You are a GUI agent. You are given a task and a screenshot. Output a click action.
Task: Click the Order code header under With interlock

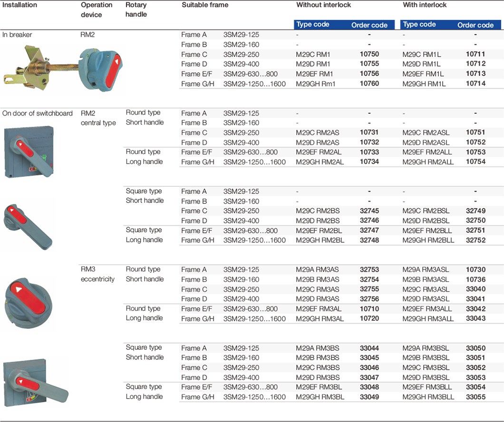[475, 25]
